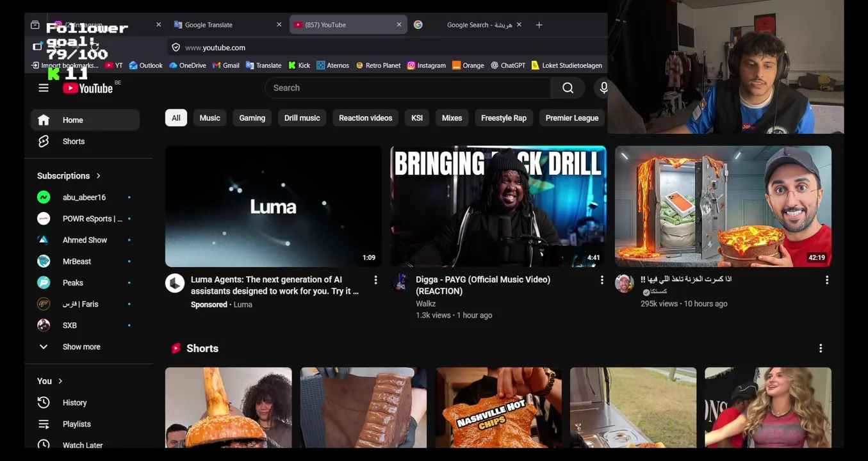Start voice search with microphone icon
This screenshot has height=461, width=868.
pos(603,88)
